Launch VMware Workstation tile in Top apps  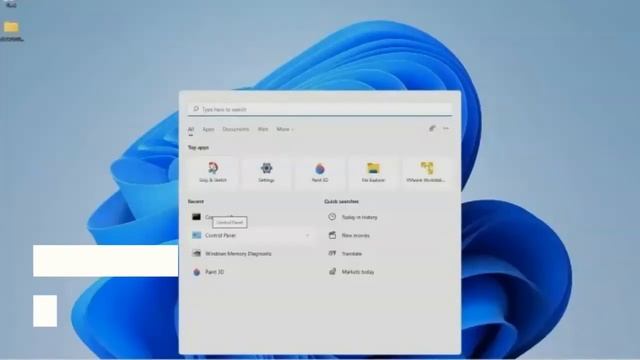426,173
